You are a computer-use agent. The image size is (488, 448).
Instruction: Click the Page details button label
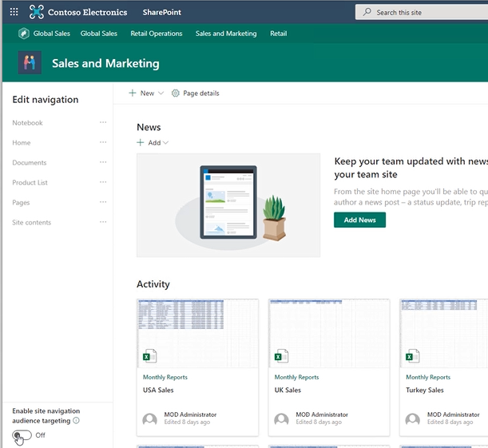[x=201, y=93]
